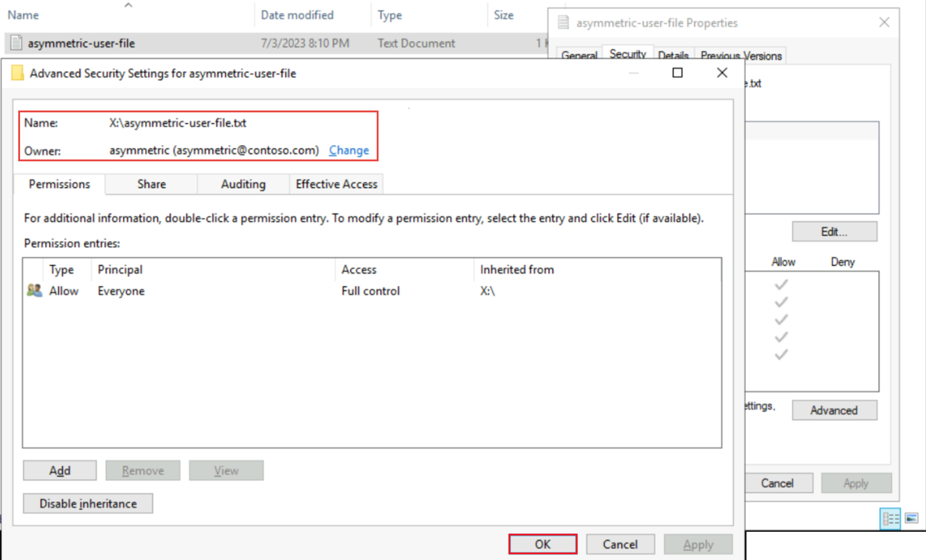Click the folder icon in Advanced Security title bar
Viewport: 926px width, 560px height.
click(18, 73)
